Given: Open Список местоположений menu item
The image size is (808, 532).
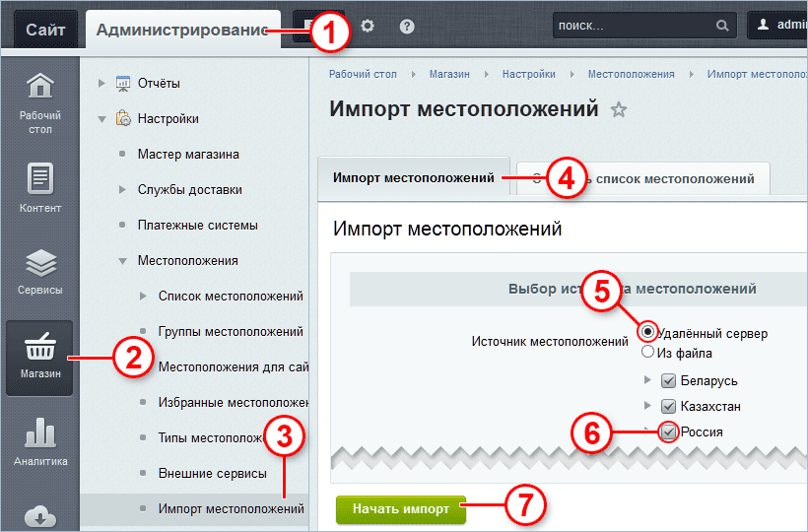Looking at the screenshot, I should (x=231, y=297).
